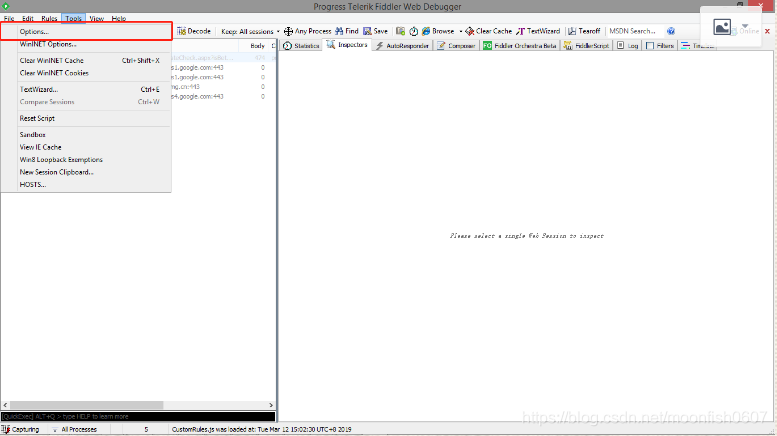Click the Clear Cache icon

click(469, 31)
